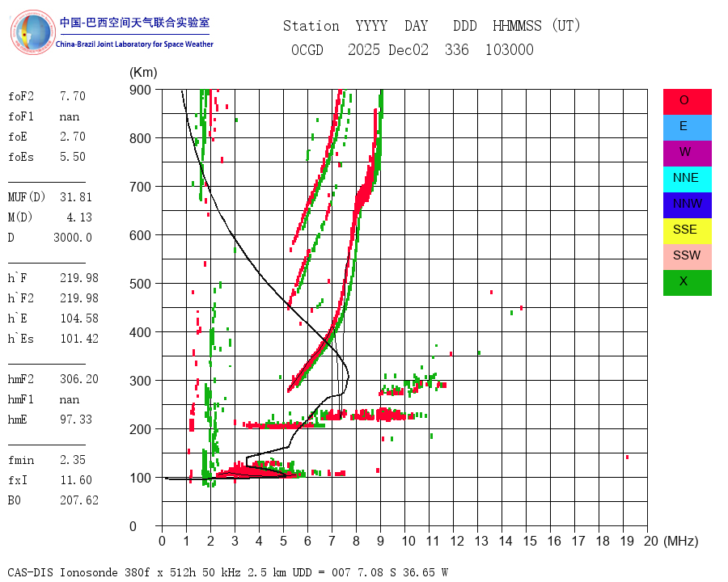Image resolution: width=728 pixels, height=582 pixels.
Task: Pick the green X legend swatch
Action: [687, 283]
